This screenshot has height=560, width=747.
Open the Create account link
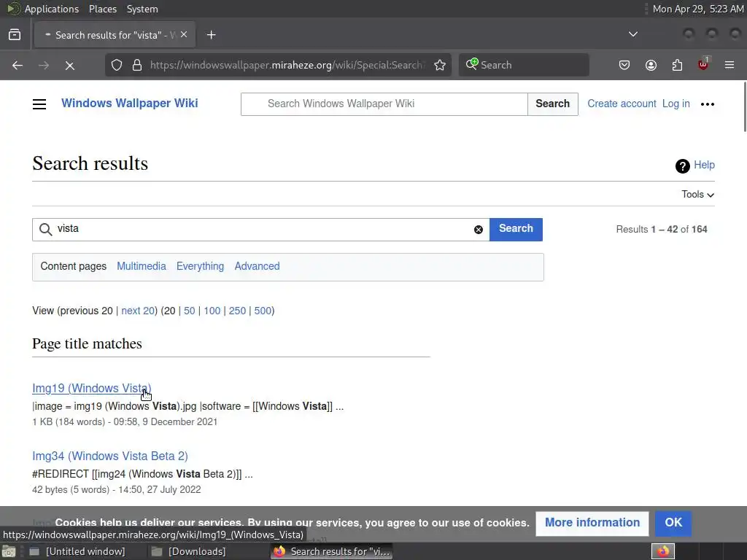[x=622, y=104]
